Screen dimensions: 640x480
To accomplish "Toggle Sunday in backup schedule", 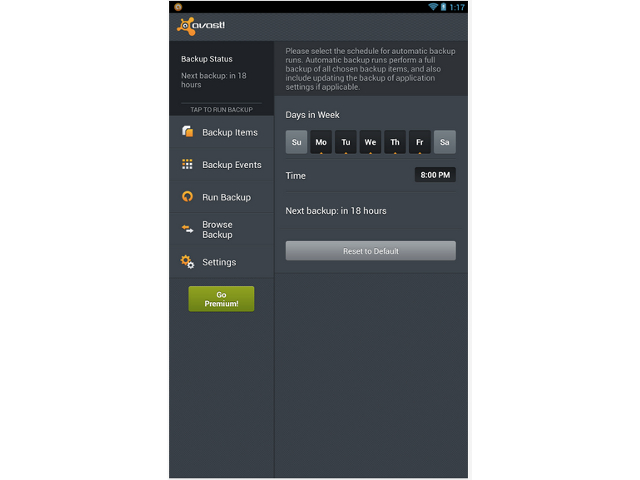I will [x=296, y=142].
